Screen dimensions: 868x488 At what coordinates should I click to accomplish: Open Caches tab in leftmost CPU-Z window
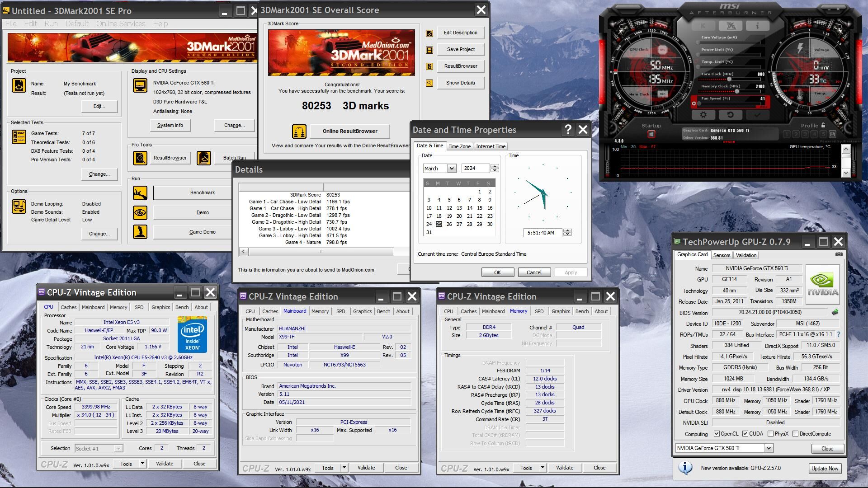coord(69,307)
